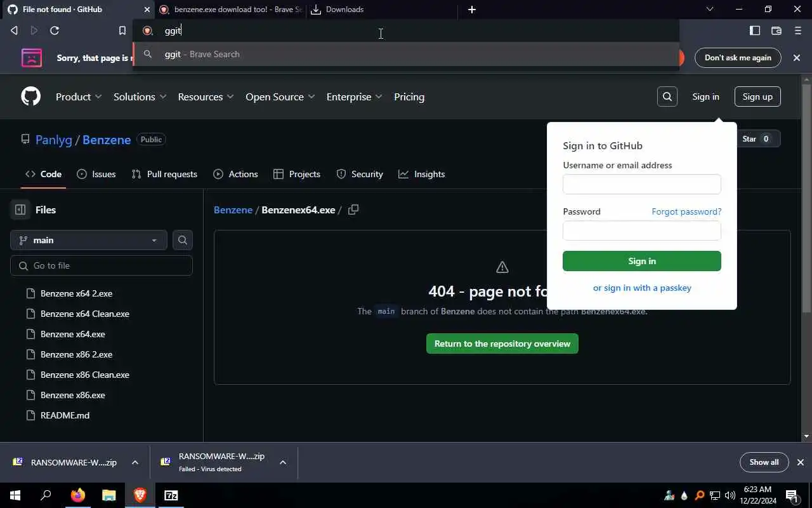
Task: Click the browser back arrow
Action: (x=14, y=30)
